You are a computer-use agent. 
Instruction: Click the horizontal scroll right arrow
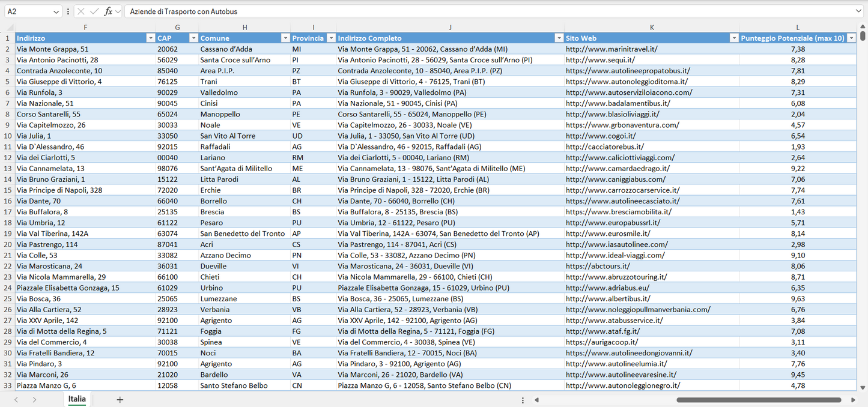[853, 400]
